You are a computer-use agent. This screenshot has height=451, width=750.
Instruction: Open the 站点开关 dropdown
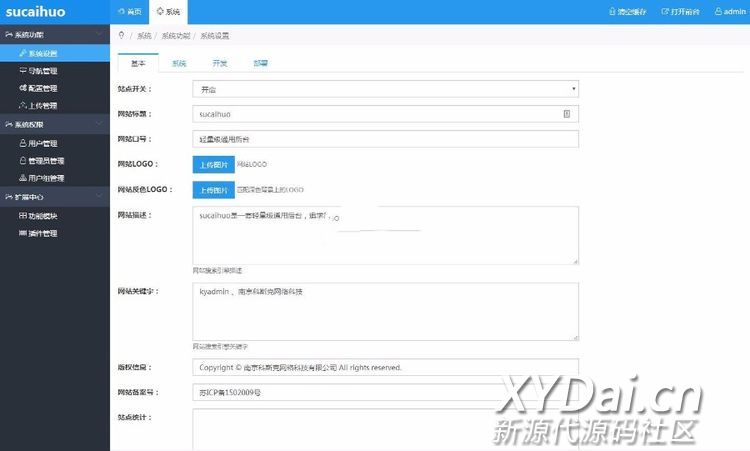[x=386, y=89]
